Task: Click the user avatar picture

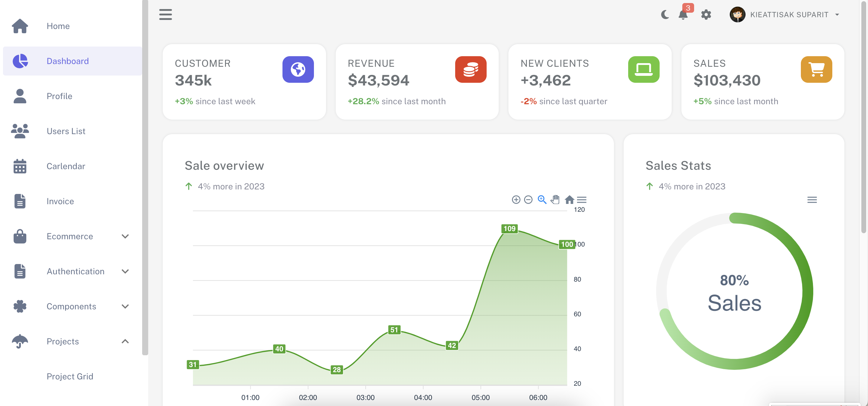Action: 737,14
